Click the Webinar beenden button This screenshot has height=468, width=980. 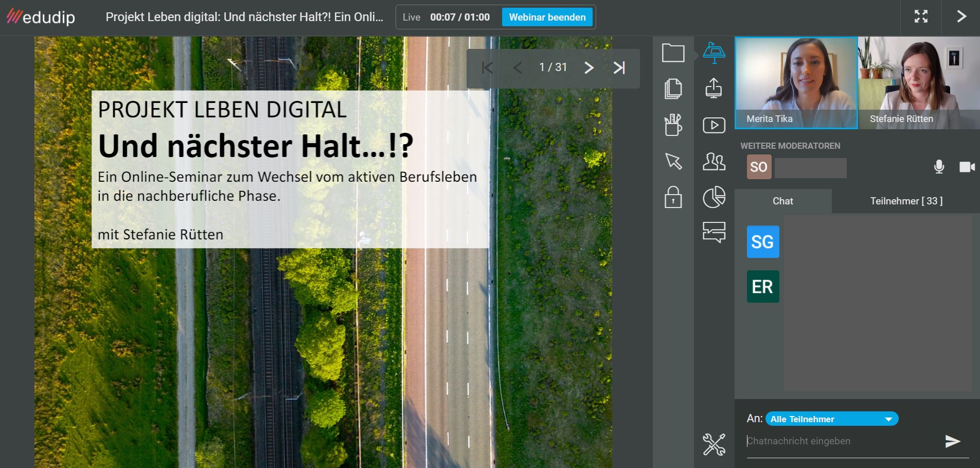point(547,17)
